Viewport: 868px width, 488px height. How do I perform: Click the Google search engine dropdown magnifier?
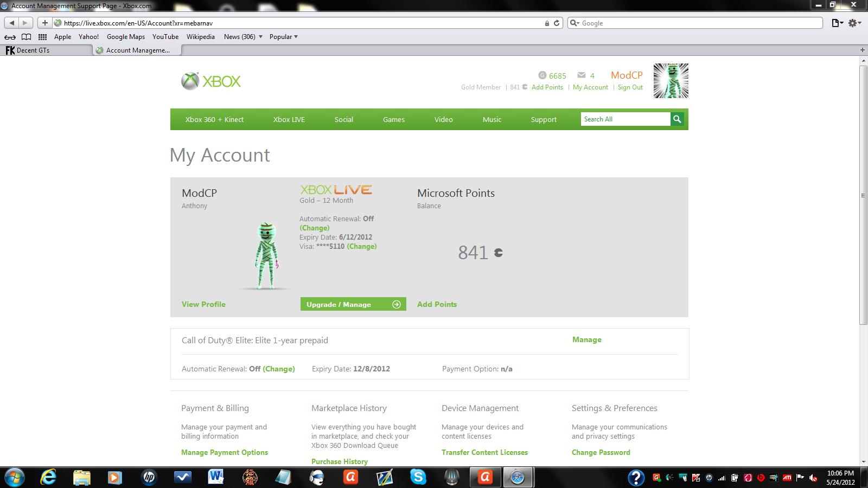(575, 23)
